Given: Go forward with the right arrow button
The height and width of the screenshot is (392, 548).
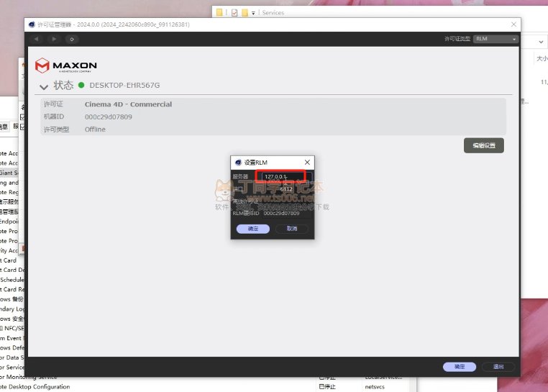Looking at the screenshot, I should [54, 39].
